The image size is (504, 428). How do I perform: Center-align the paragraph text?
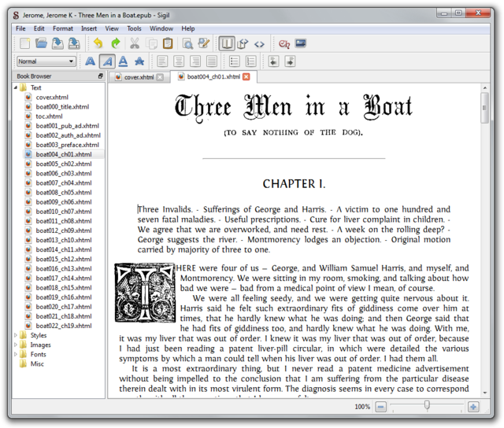tap(179, 61)
